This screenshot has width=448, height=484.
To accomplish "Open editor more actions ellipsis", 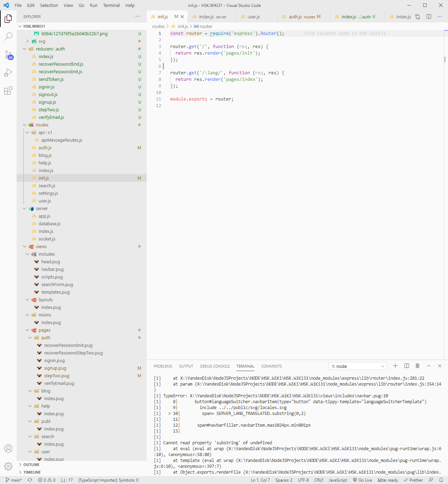I will click(x=440, y=17).
